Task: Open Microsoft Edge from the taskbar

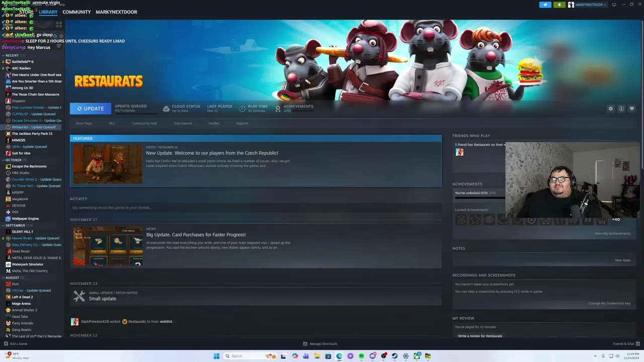Action: (339, 356)
